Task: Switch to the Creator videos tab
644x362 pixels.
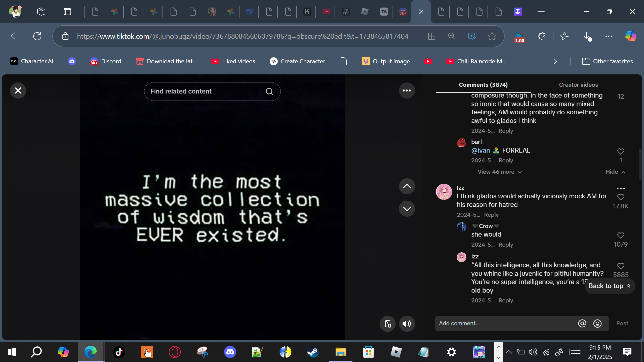Action: click(578, 85)
